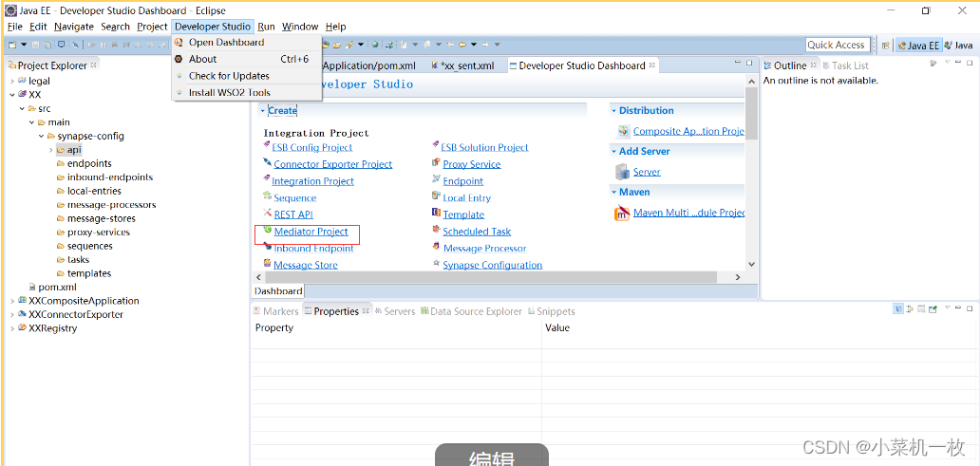Open the Window menu
This screenshot has height=466, width=980.
coord(300,27)
